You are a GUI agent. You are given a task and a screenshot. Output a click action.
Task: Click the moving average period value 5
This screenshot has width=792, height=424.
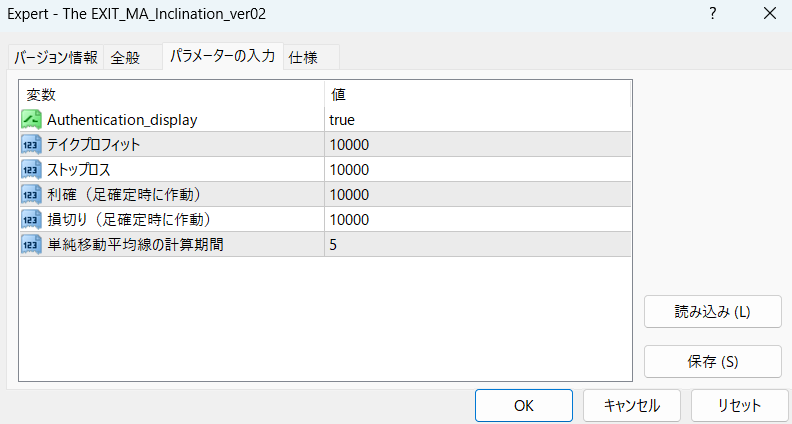477,244
